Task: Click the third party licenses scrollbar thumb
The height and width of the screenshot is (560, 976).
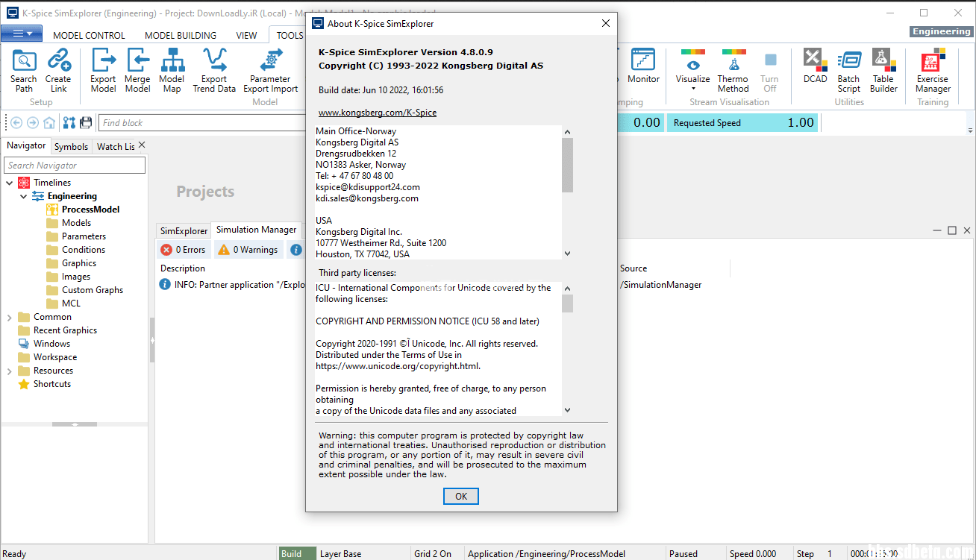Action: [x=567, y=303]
